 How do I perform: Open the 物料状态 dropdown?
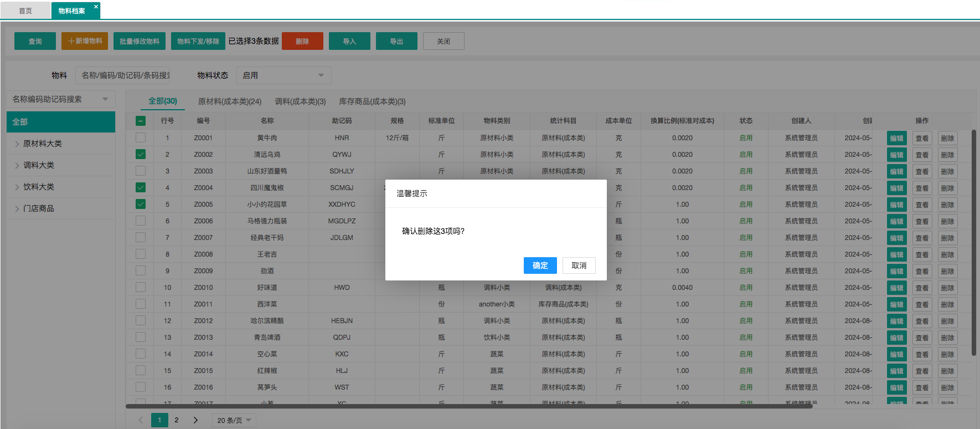pos(283,75)
